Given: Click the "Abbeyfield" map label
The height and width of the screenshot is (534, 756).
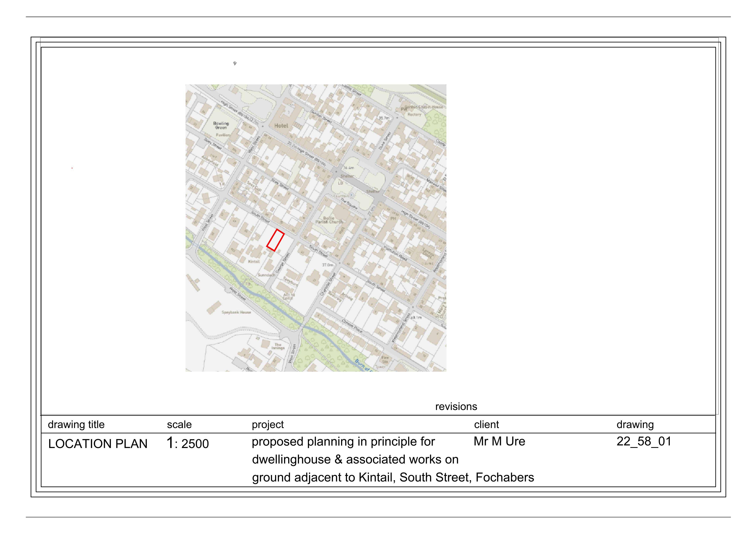Looking at the screenshot, I should 210,161.
